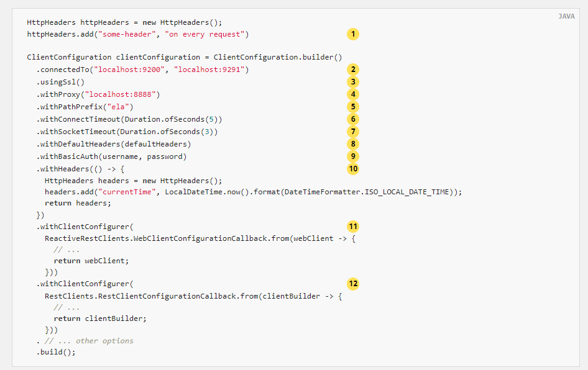Click the '.build();' line
This screenshot has width=588, height=370.
tap(56, 352)
